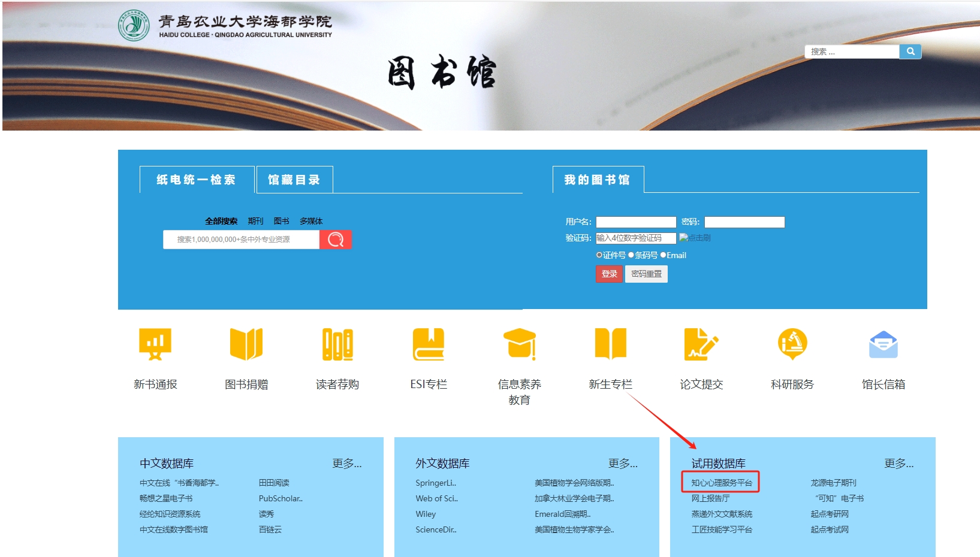
Task: Switch to the 馆藏目录 tab
Action: (x=294, y=180)
